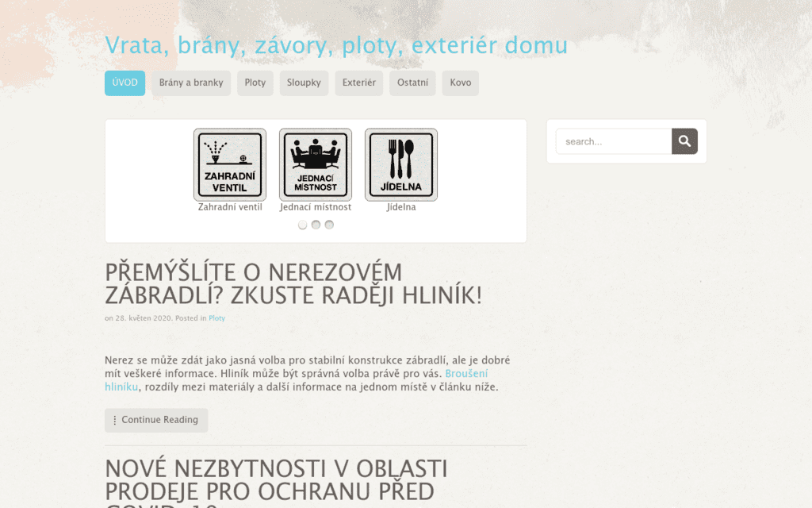Open the Ostatní menu item
The image size is (812, 508).
(x=412, y=83)
